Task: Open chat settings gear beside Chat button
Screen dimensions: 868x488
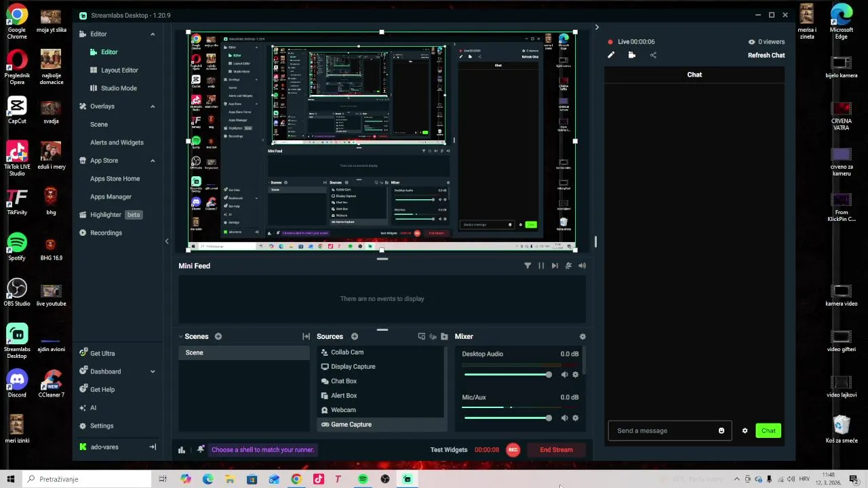Action: 745,431
